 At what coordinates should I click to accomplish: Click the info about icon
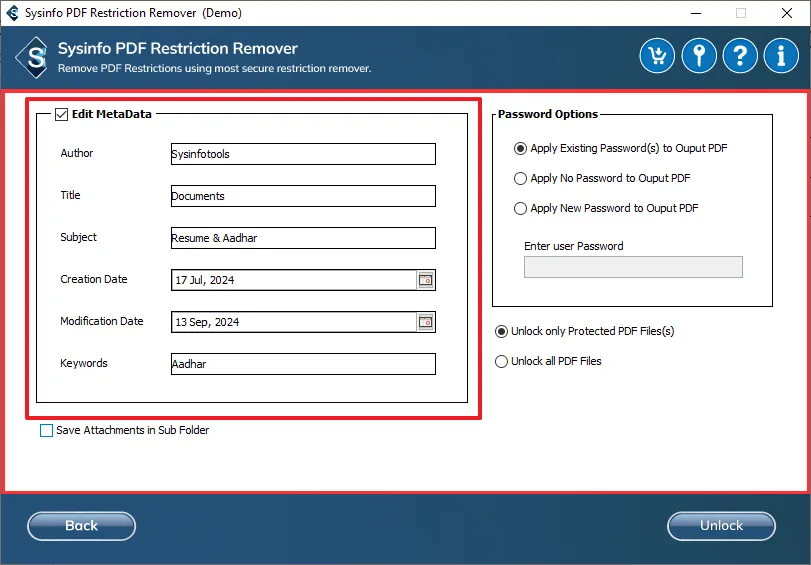(781, 55)
